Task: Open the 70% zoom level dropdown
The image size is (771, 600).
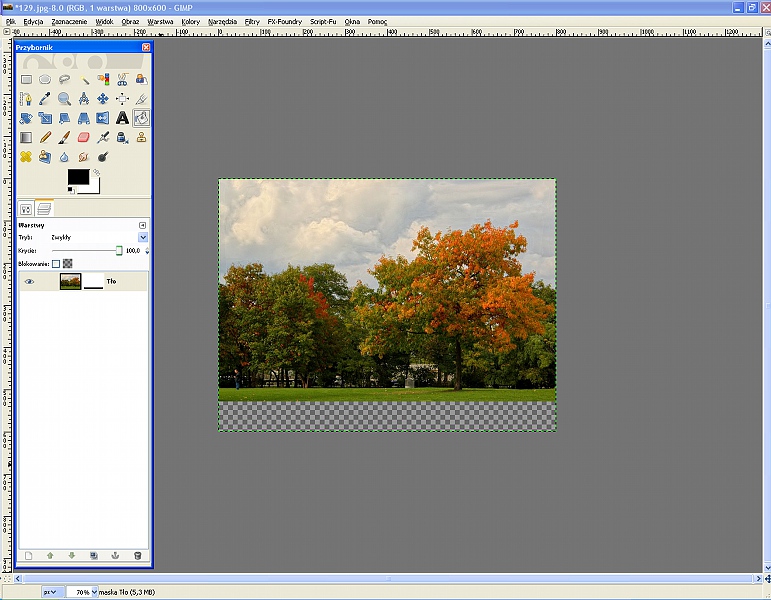Action: pyautogui.click(x=94, y=592)
